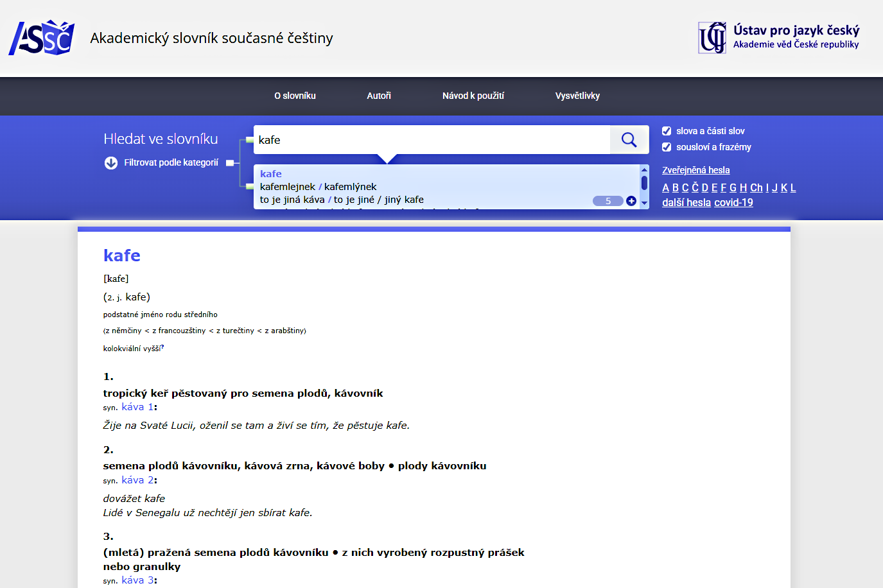The height and width of the screenshot is (588, 883).
Task: Toggle the 'sousloví a frazémy' checkbox
Action: pos(667,147)
